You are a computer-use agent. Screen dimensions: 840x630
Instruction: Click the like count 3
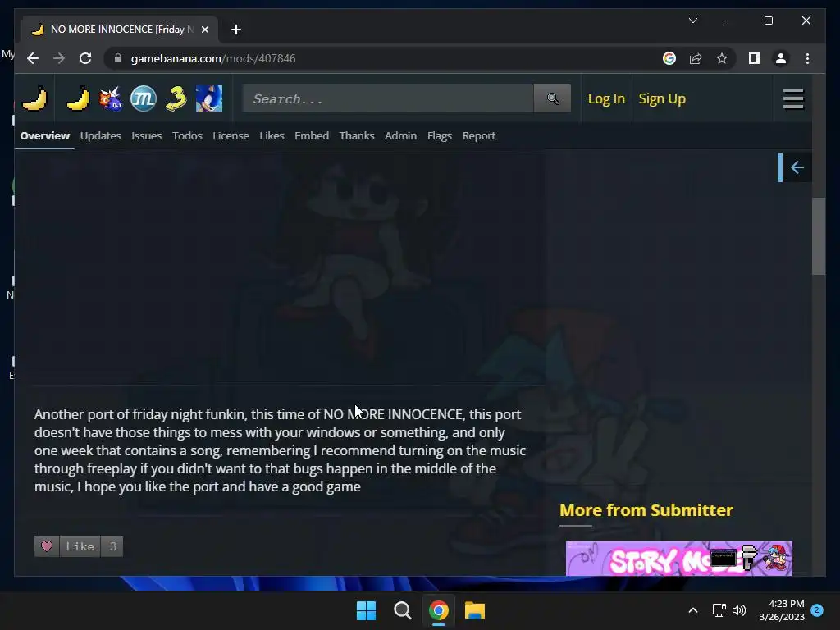112,546
